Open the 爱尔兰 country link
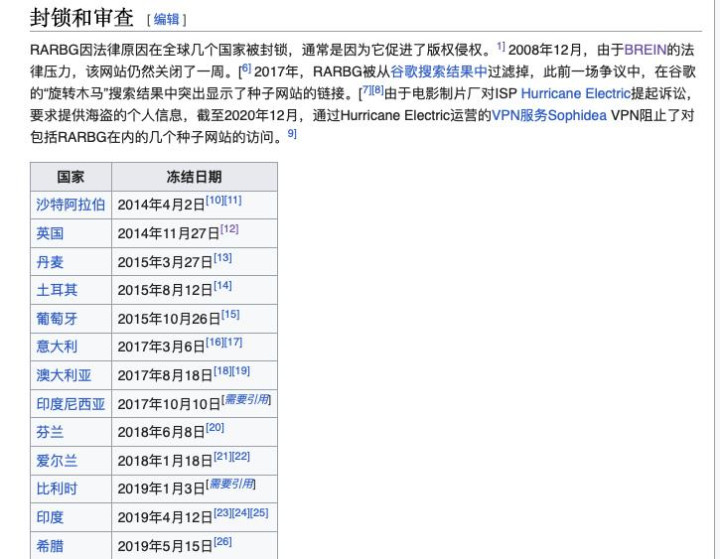Viewport: 720px width, 559px height. 56,460
